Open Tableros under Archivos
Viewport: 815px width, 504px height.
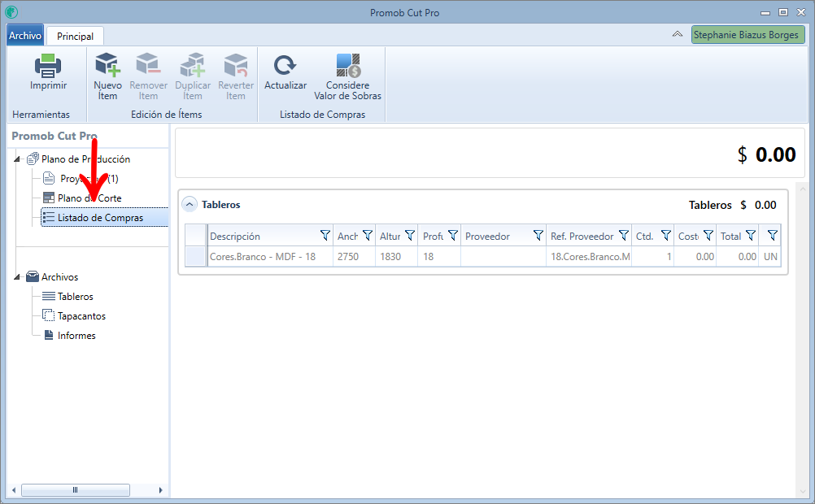click(x=76, y=296)
